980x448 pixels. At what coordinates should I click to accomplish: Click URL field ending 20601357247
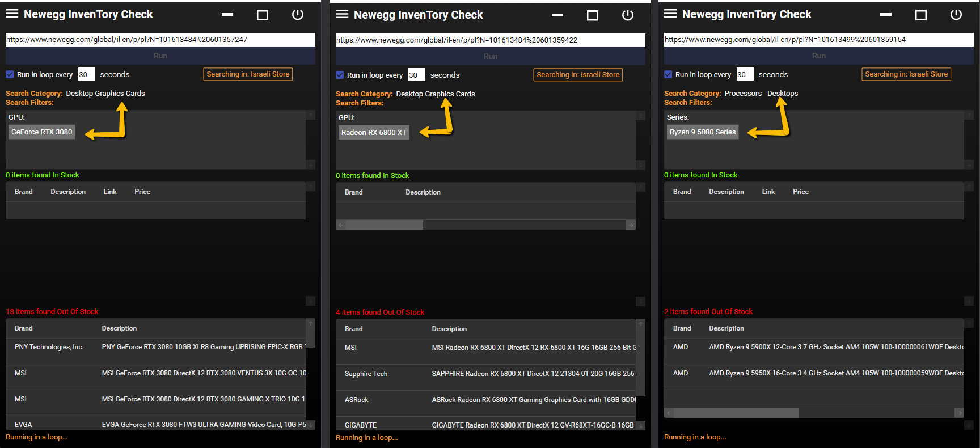point(160,39)
